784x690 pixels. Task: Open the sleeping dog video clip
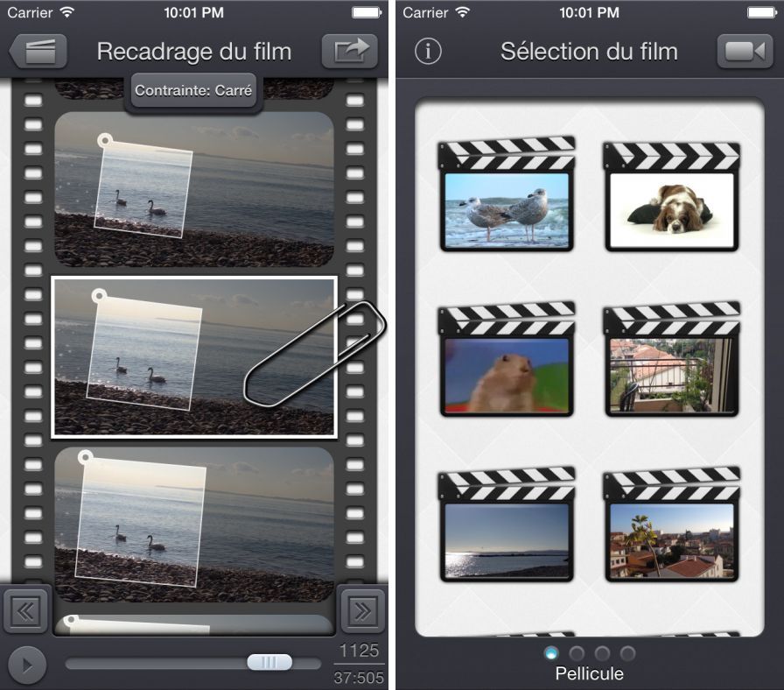coord(672,209)
